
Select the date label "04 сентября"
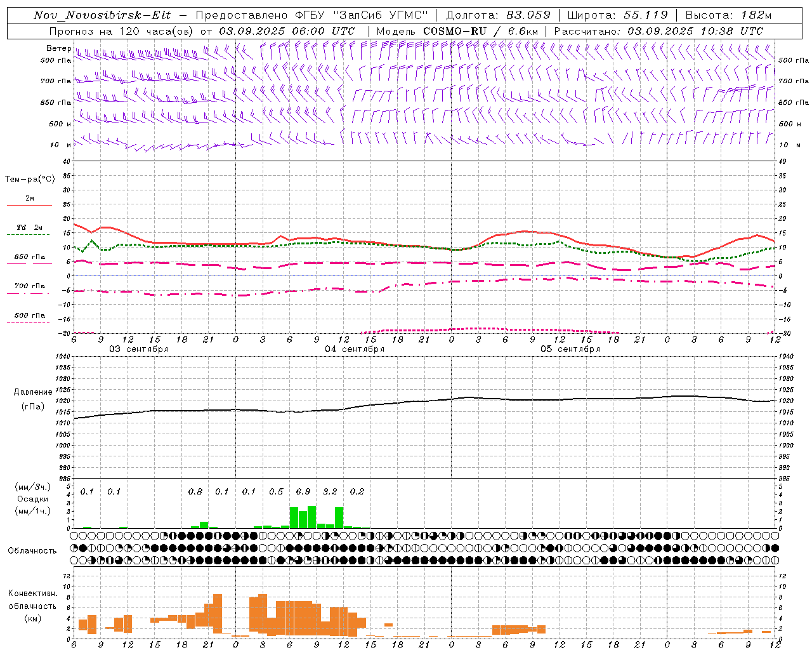point(355,349)
